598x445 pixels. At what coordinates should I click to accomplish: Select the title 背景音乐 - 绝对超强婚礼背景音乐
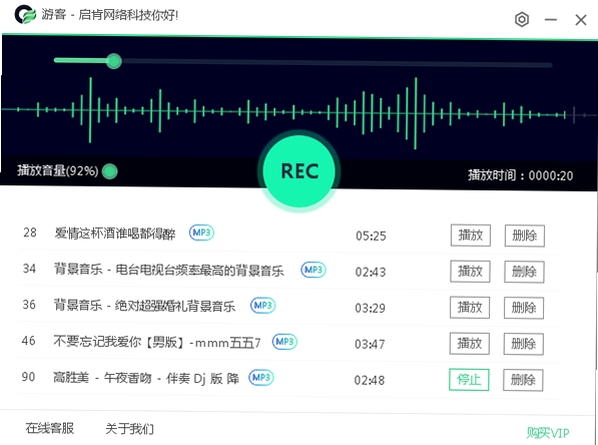point(144,306)
